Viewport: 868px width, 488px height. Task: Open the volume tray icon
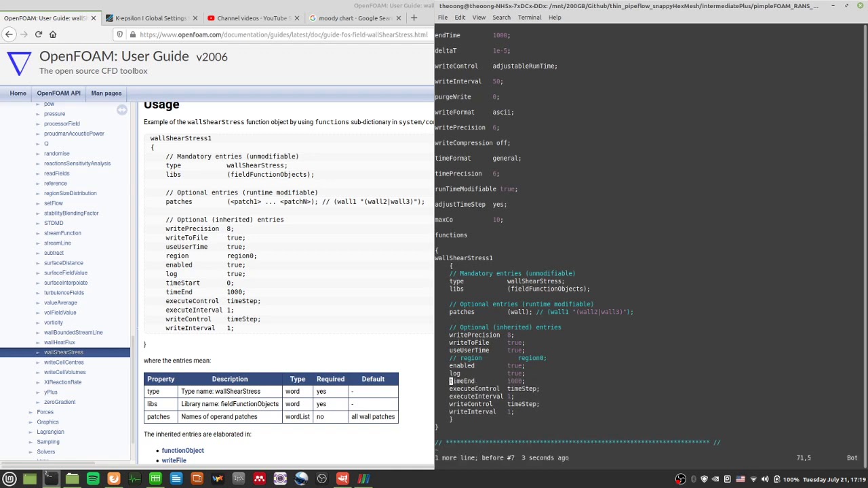coord(765,479)
